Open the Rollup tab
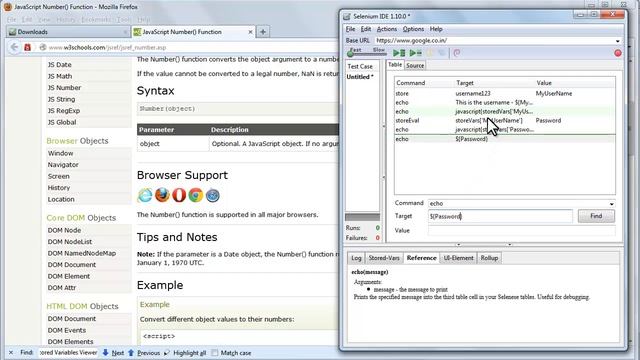Screen dimensions: 640x360 [489, 258]
